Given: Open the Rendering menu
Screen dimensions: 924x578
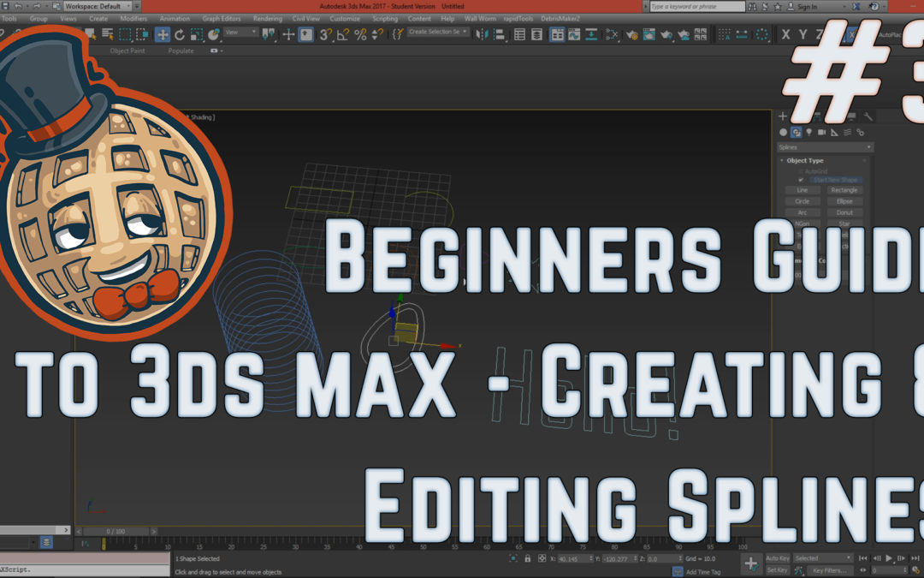Looking at the screenshot, I should (268, 18).
